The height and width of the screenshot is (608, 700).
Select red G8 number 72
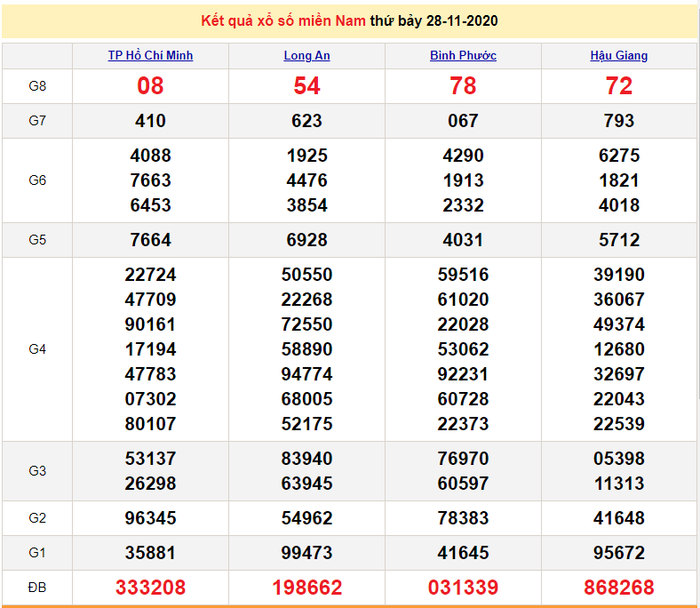pyautogui.click(x=619, y=86)
